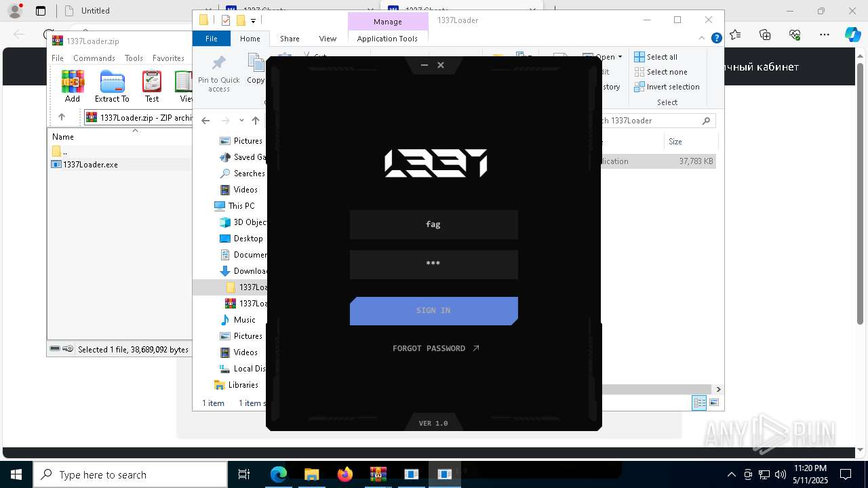The height and width of the screenshot is (488, 868).
Task: Close the 1337 loader login window
Action: (x=441, y=65)
